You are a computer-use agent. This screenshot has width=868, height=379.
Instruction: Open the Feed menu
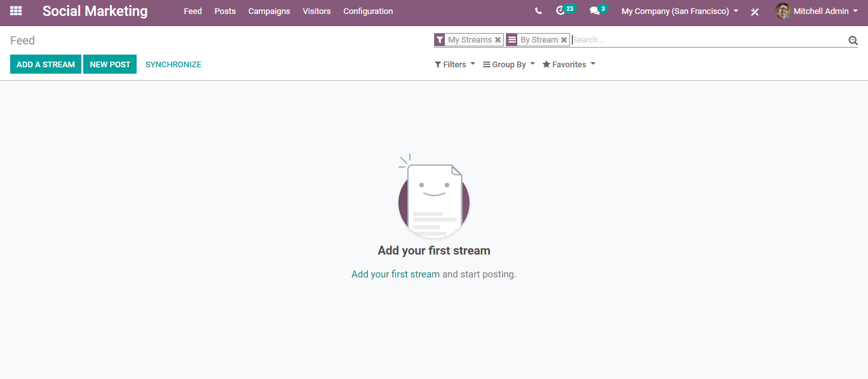pos(193,11)
